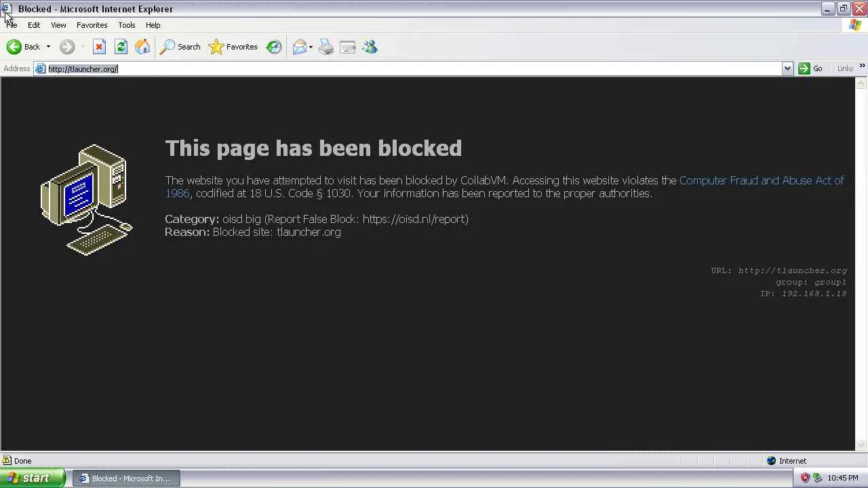Expand the address bar dropdown list
The width and height of the screenshot is (868, 488).
[787, 68]
